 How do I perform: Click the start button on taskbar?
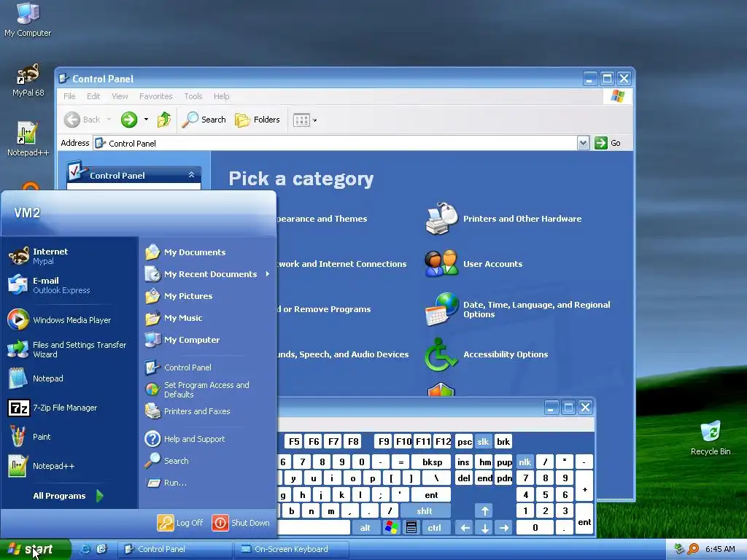tap(35, 550)
